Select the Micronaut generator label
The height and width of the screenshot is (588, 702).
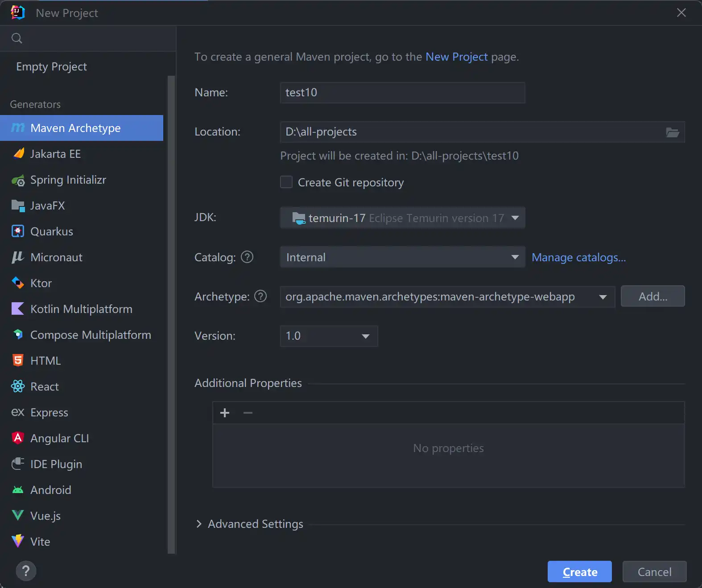click(x=56, y=257)
